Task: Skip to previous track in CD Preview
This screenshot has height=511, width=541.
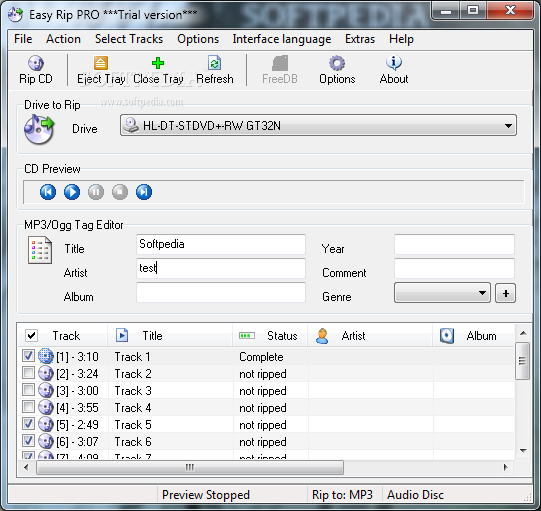Action: click(48, 192)
